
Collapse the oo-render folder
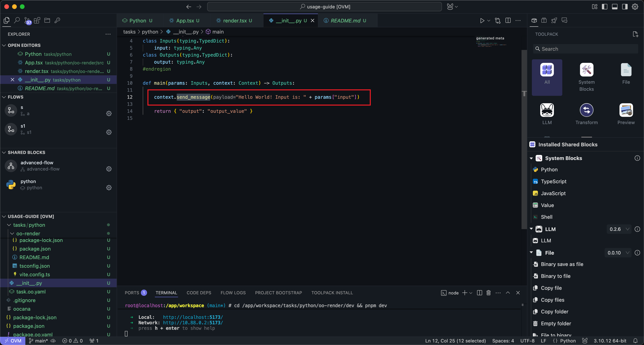pos(12,233)
